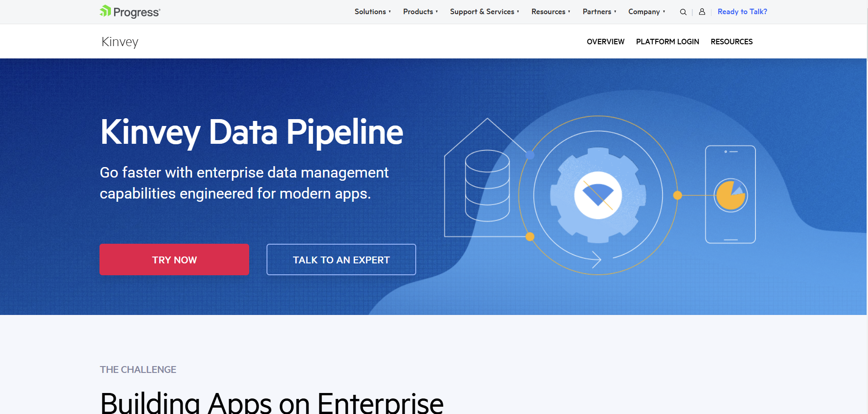Click the Kinvey Data Pipeline heading

click(x=251, y=132)
